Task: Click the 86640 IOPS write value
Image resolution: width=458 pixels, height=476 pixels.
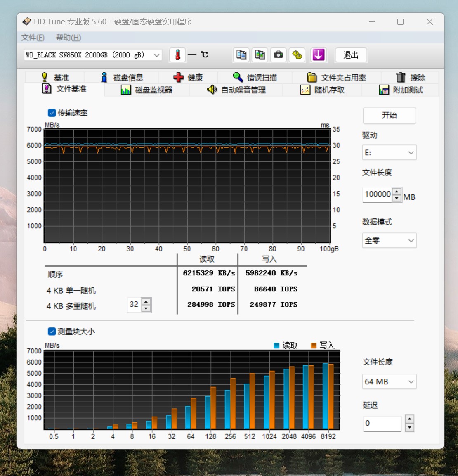Action: click(276, 289)
